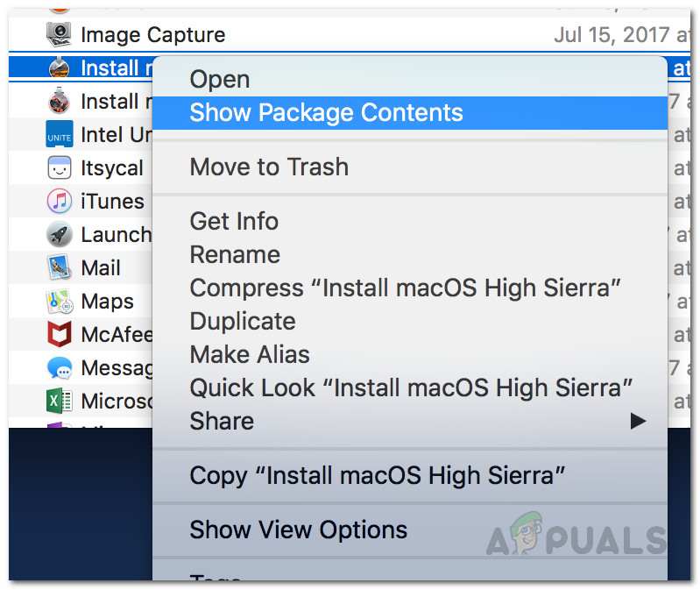Click the Microsoft Excel app icon

59,402
